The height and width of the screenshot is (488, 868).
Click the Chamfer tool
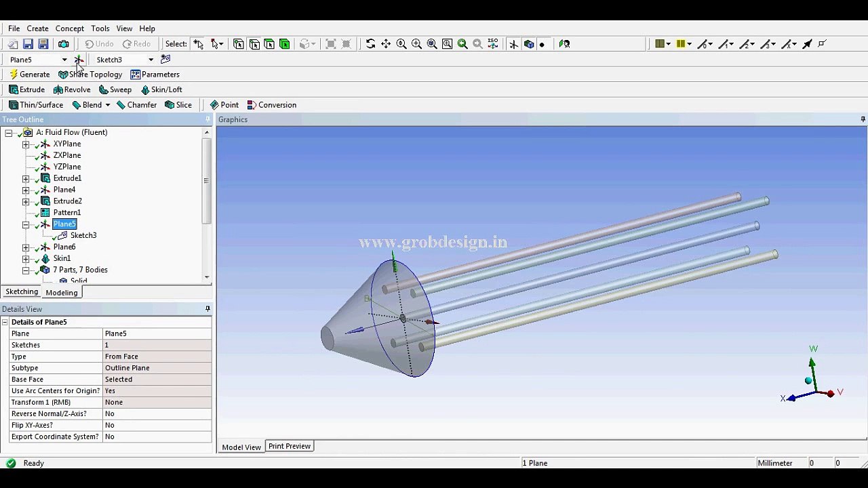(136, 105)
